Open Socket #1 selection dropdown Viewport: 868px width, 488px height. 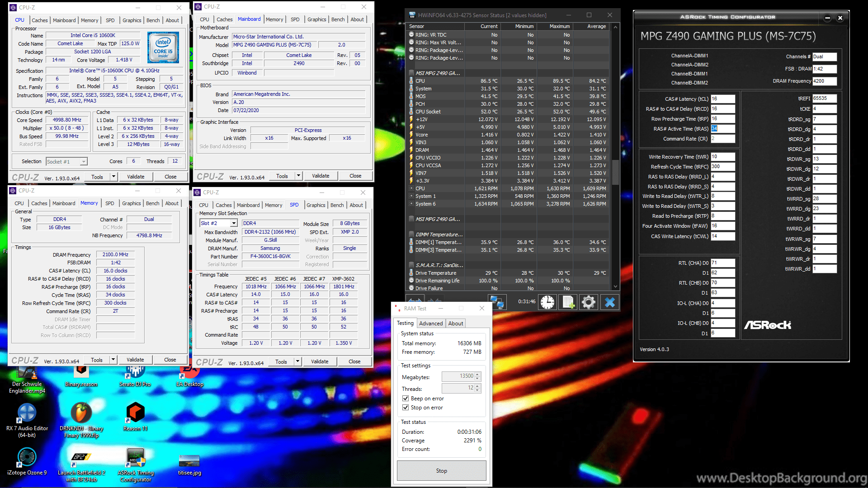[84, 162]
